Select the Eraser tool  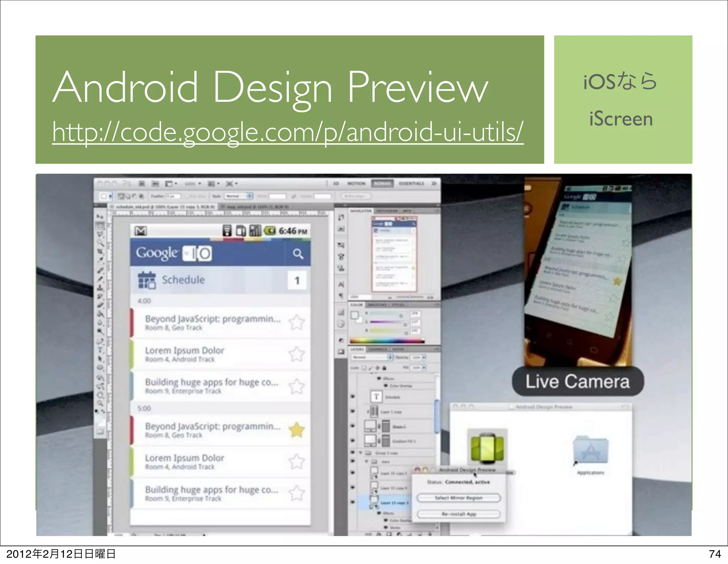[x=100, y=305]
